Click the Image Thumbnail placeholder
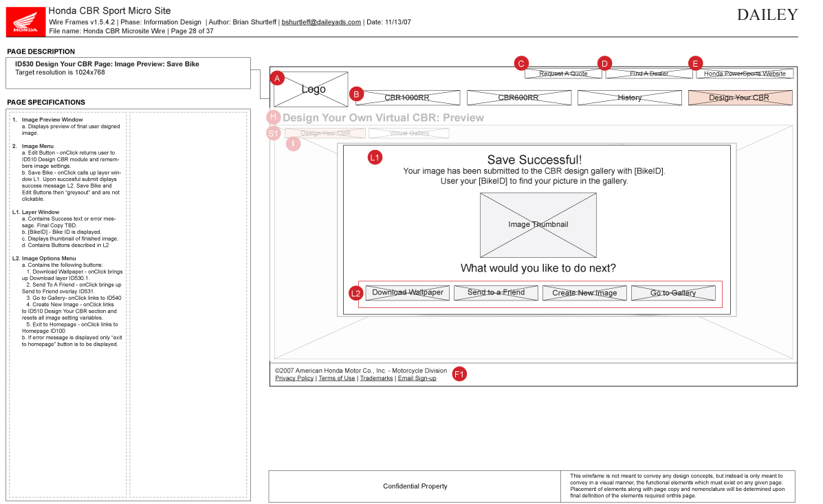 pyautogui.click(x=538, y=225)
